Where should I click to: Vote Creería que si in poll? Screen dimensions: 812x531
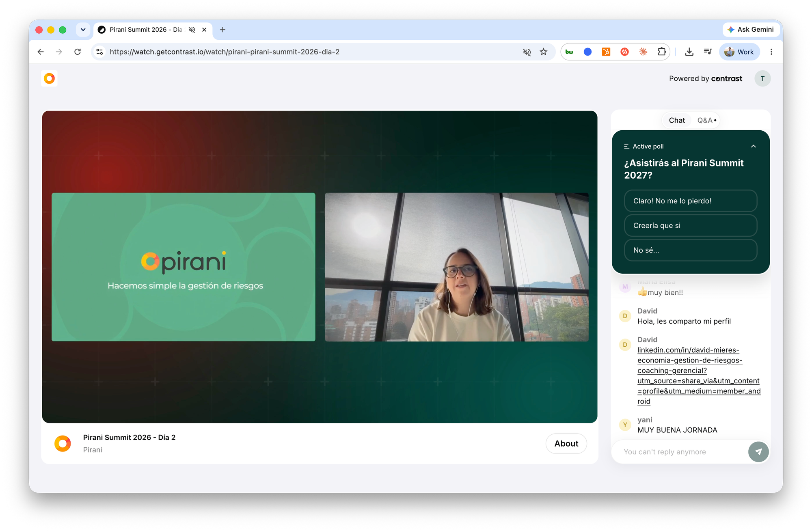pyautogui.click(x=691, y=225)
